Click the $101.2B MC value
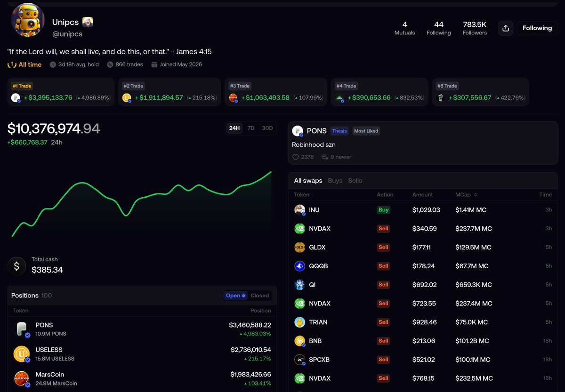The height and width of the screenshot is (392, 565). click(x=472, y=341)
